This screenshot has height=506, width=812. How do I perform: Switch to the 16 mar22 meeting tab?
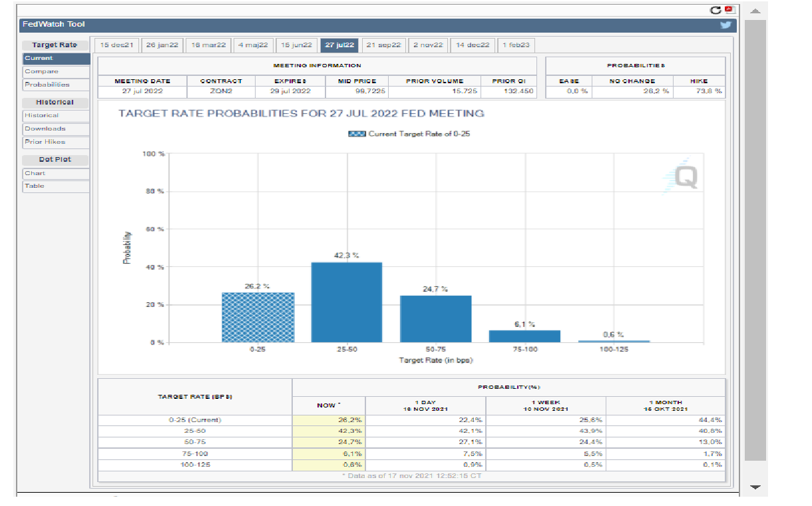(208, 45)
